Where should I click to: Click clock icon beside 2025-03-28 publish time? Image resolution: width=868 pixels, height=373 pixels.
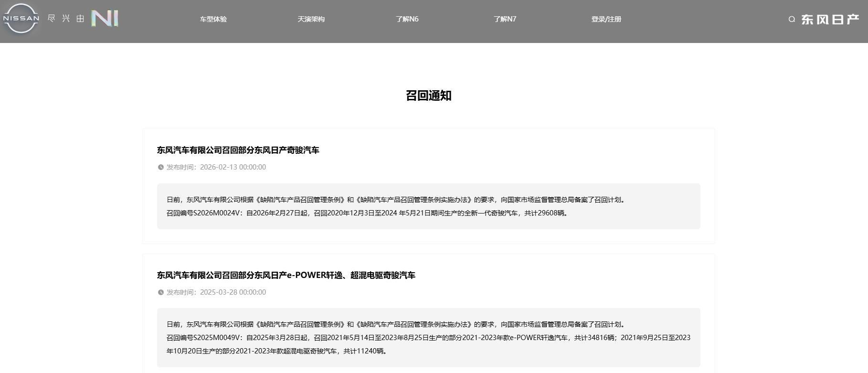point(161,292)
